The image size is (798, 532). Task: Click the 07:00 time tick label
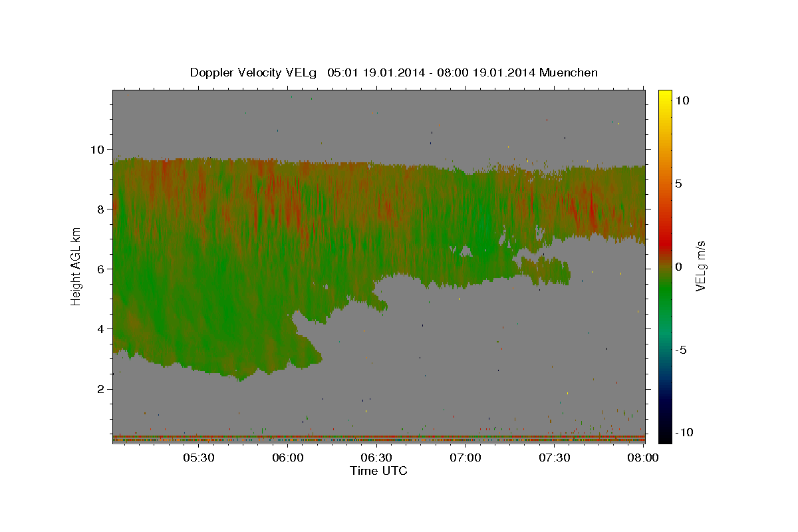pos(465,458)
